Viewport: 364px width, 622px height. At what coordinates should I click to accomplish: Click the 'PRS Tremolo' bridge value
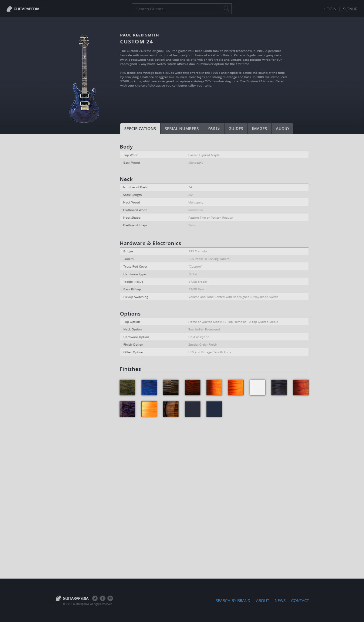(x=197, y=251)
